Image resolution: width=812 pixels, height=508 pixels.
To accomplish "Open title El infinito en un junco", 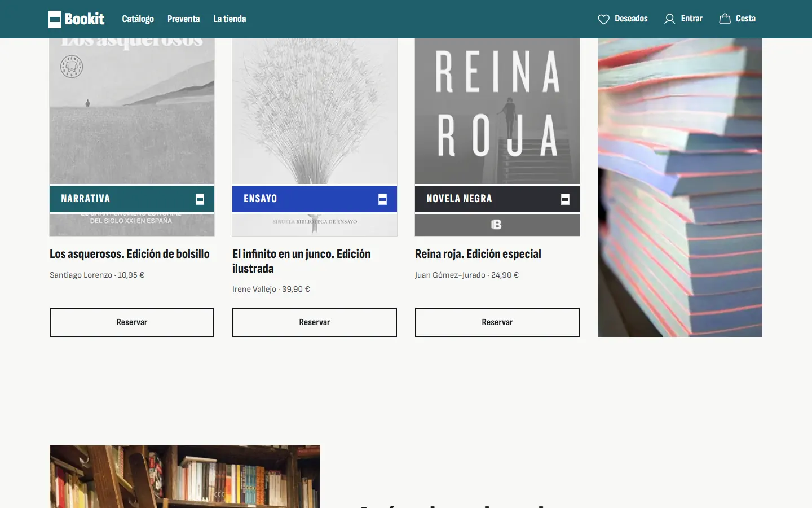I will [x=301, y=261].
